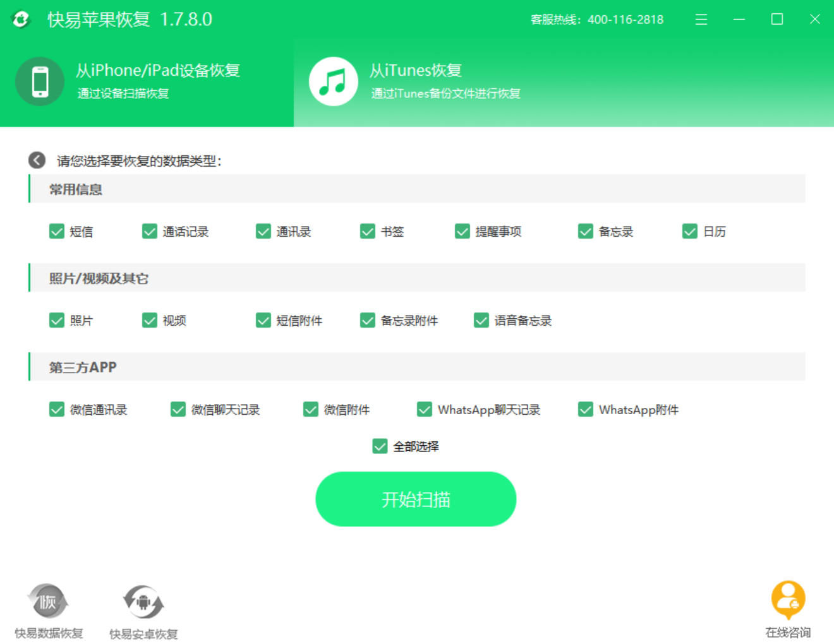
Task: Switch to the 从iTunes恢复 tab
Action: 442,81
